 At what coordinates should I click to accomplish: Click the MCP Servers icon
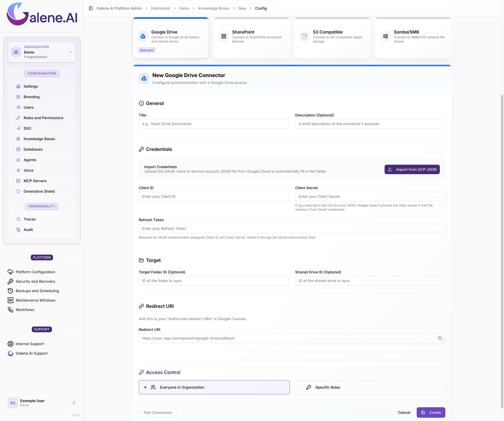coord(18,181)
